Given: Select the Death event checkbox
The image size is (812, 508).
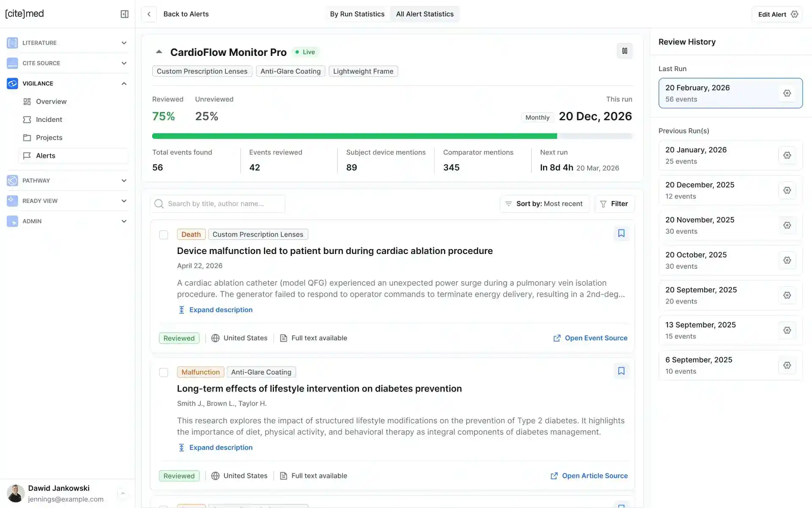Looking at the screenshot, I should click(x=164, y=235).
